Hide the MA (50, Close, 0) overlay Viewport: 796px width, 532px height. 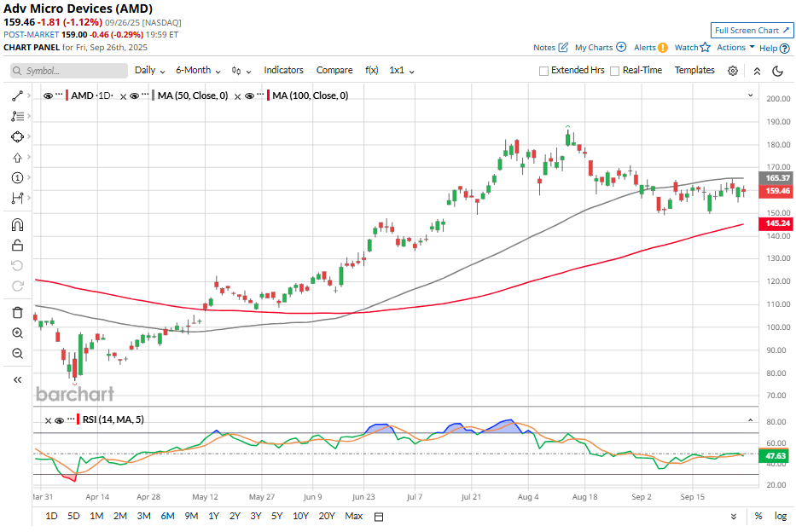(x=134, y=96)
